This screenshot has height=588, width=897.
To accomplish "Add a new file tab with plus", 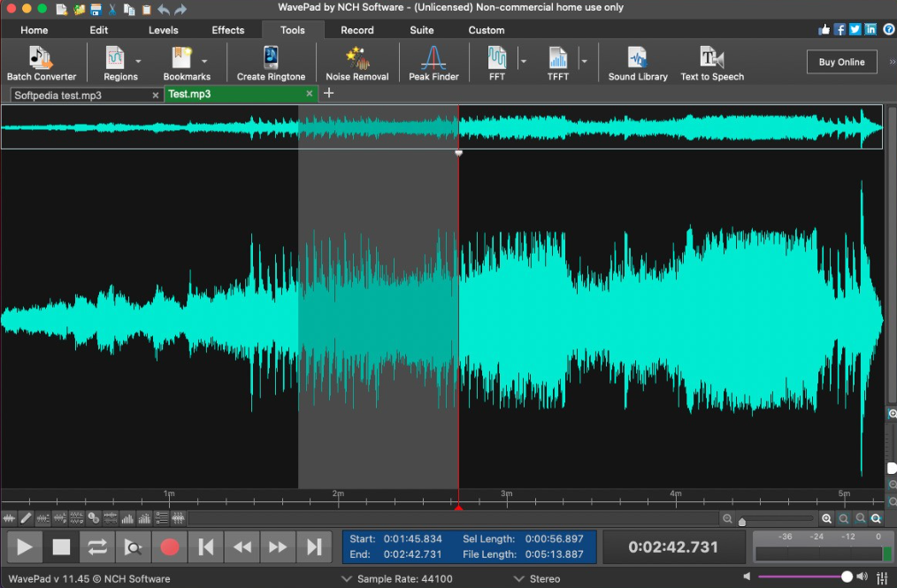I will [x=328, y=93].
